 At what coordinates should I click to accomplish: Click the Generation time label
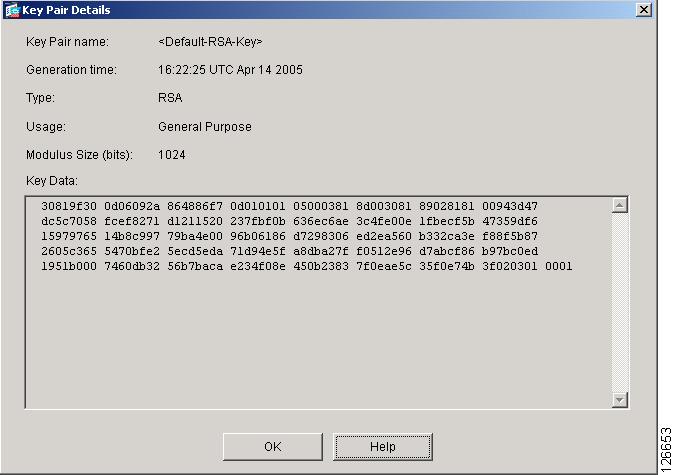tap(71, 70)
